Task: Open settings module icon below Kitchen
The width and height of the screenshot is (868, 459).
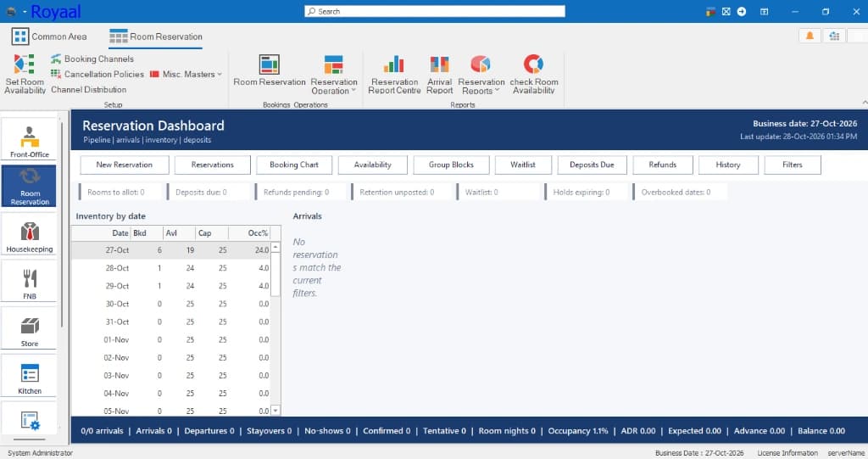Action: click(x=30, y=421)
